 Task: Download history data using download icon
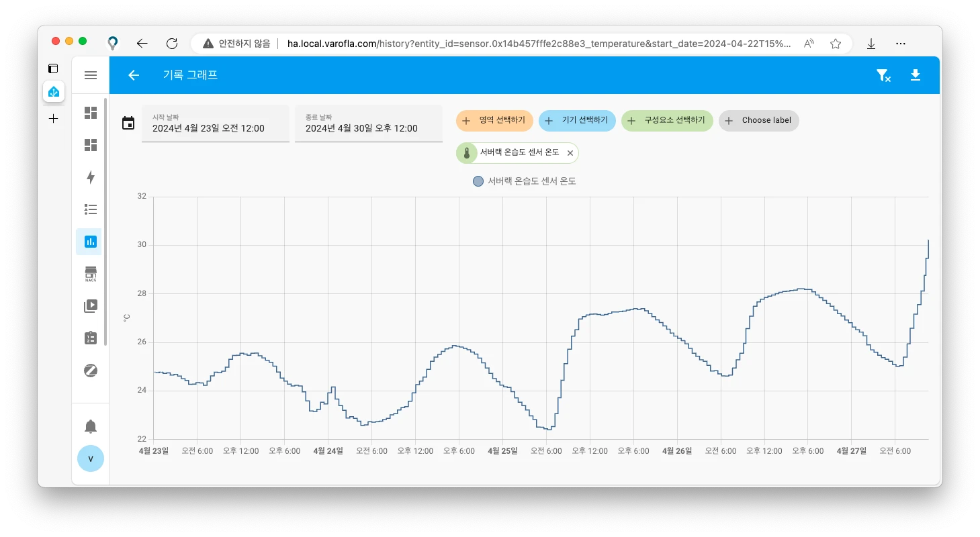tap(915, 75)
